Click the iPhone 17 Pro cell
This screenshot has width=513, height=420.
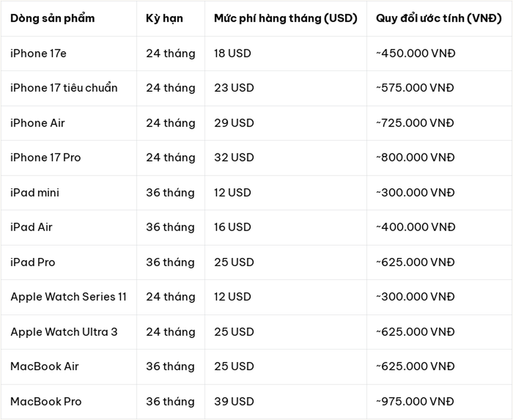[x=46, y=157]
